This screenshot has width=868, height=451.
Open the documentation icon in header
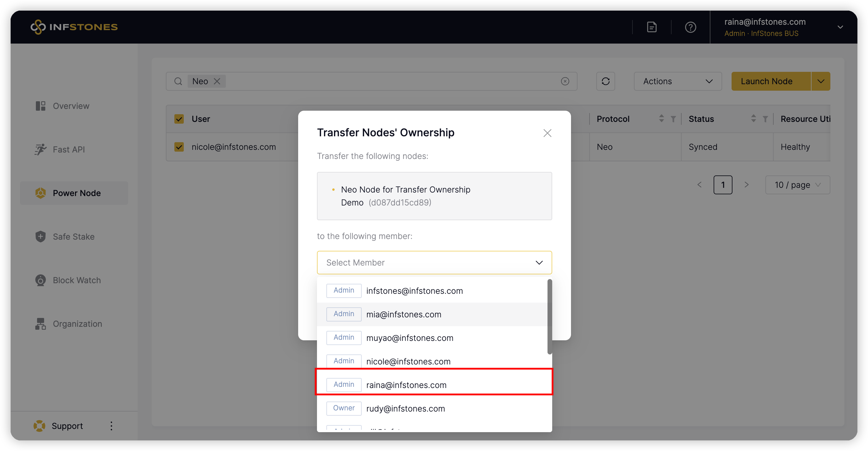pos(652,27)
